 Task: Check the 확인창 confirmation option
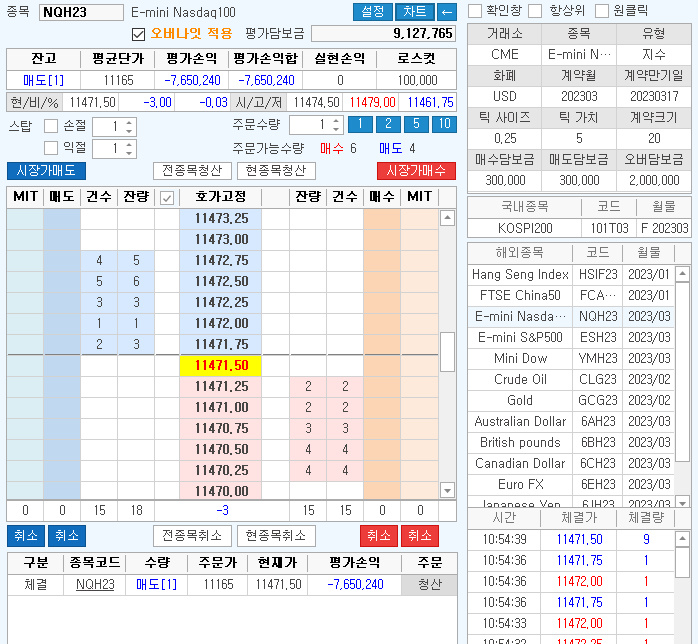coord(475,11)
